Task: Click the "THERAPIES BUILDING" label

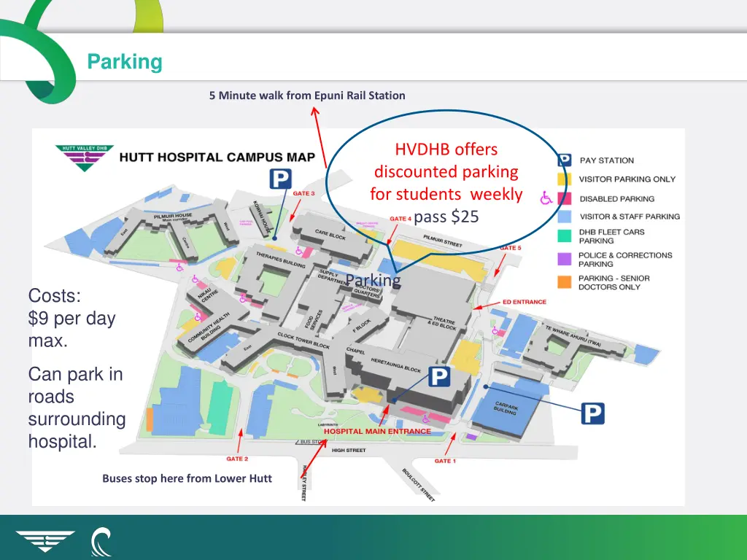Action: point(281,260)
